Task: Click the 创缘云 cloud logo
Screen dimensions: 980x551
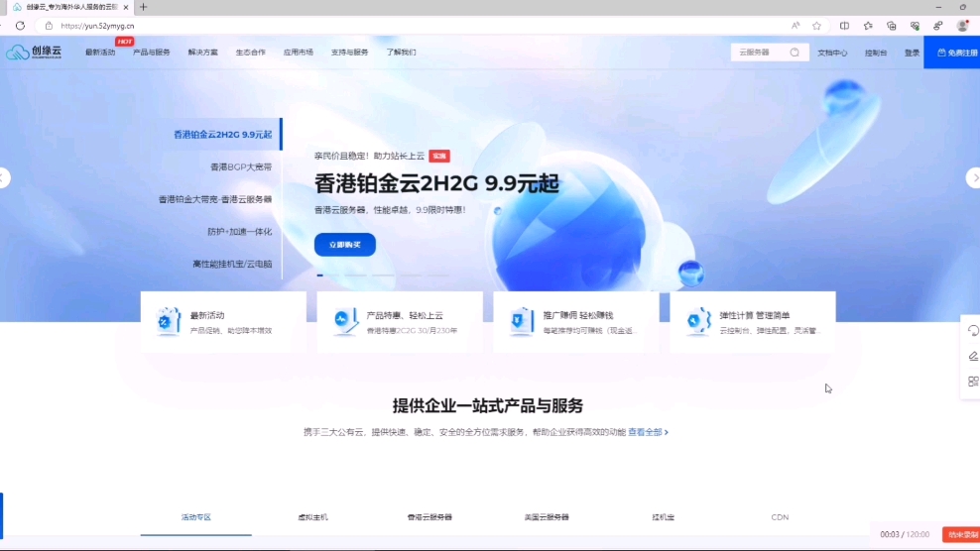Action: (x=34, y=52)
